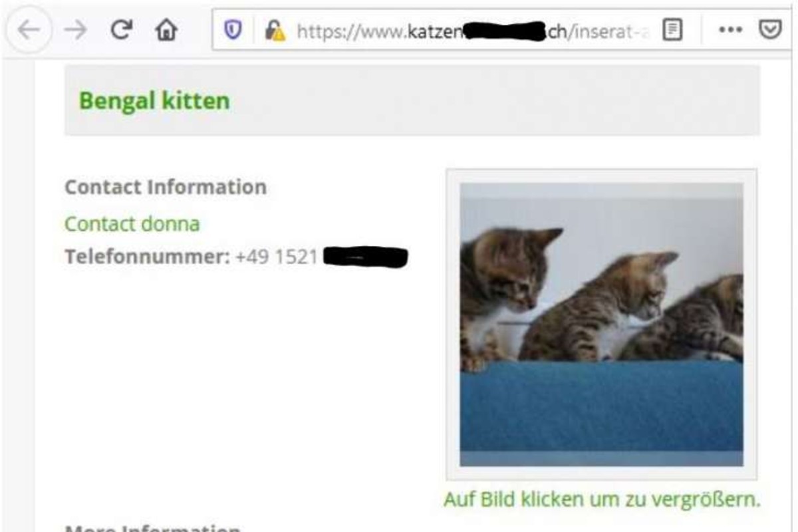Click the blue blanket in the photo
This screenshot has width=798, height=532.
[601, 406]
